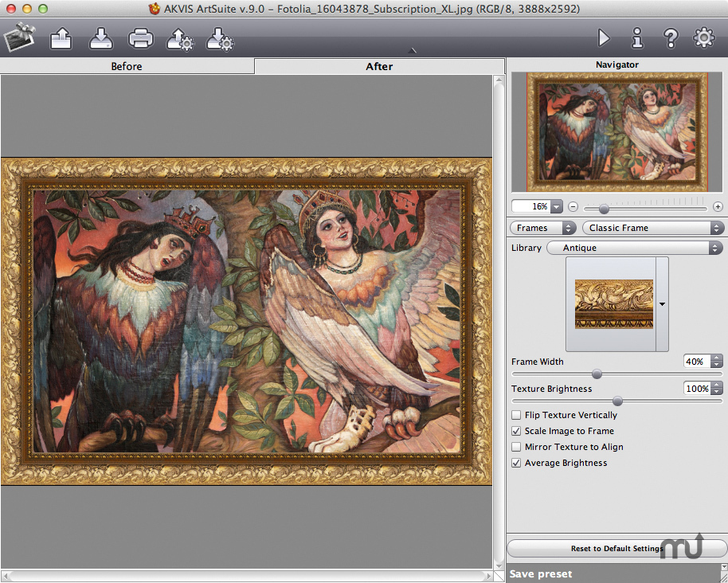Enable Flip Texture Vertically checkbox
728x583 pixels.
point(516,415)
